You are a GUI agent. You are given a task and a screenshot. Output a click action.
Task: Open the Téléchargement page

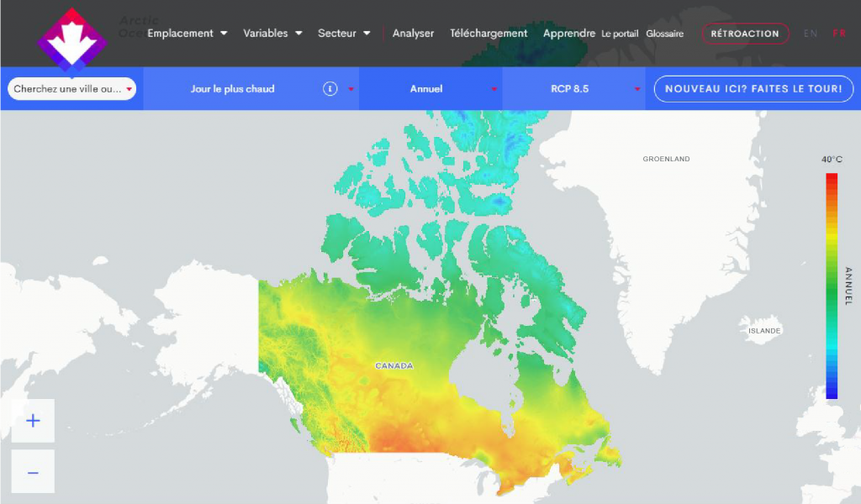[489, 34]
